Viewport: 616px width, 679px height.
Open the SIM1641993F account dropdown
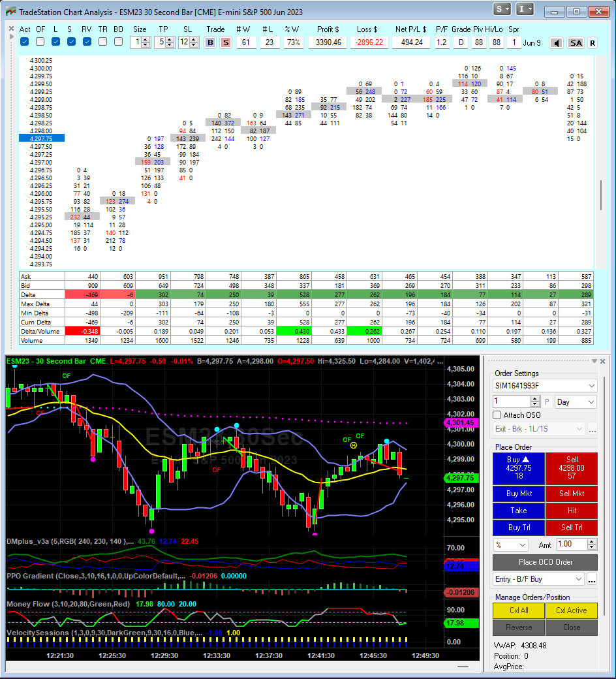point(545,386)
